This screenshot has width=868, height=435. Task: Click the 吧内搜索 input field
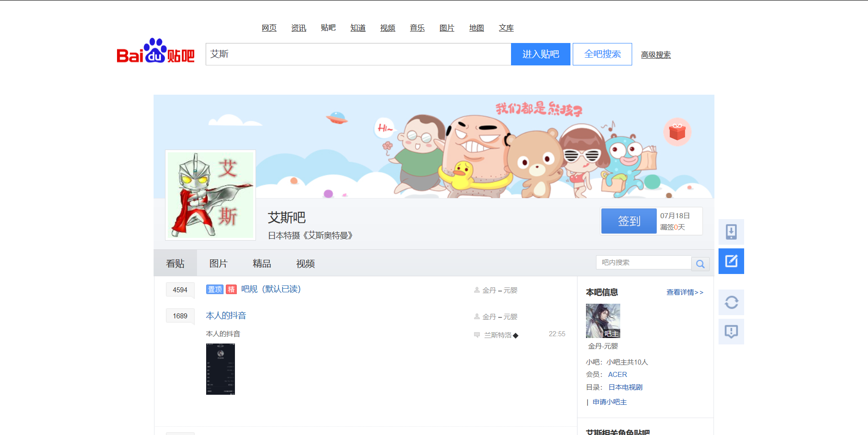(x=644, y=263)
